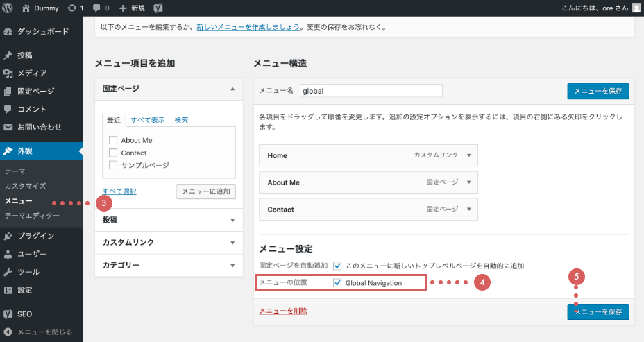Switch to the すべて表示 tab

tap(147, 120)
